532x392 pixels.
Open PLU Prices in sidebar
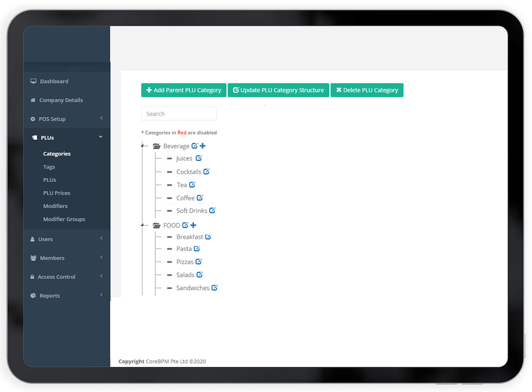click(x=57, y=193)
